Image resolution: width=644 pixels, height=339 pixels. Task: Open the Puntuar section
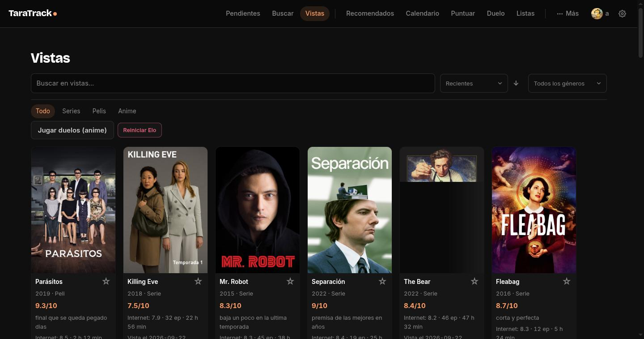coord(463,13)
